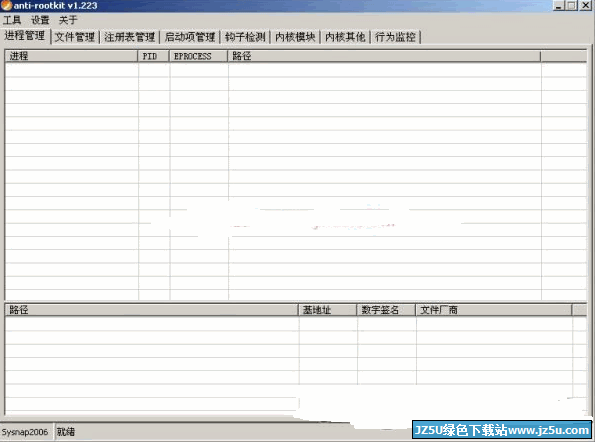Screen dimensions: 595x442
Task: Open the 内核模块 tab
Action: coord(295,37)
